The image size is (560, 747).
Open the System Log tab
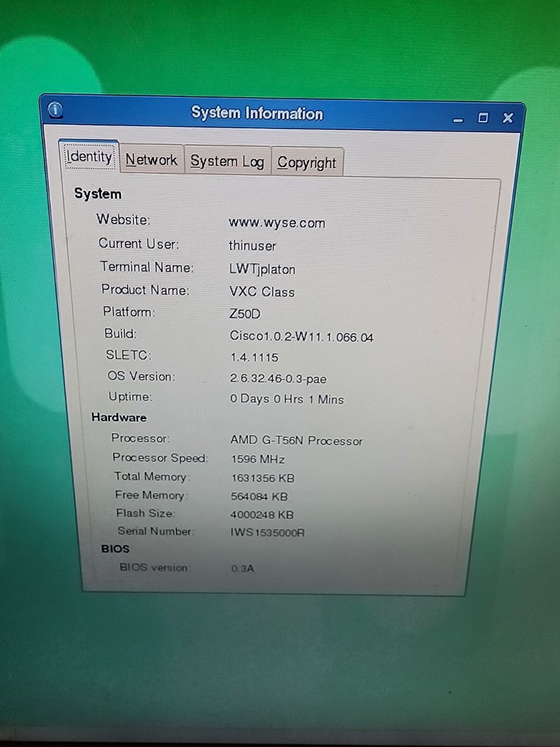point(227,161)
